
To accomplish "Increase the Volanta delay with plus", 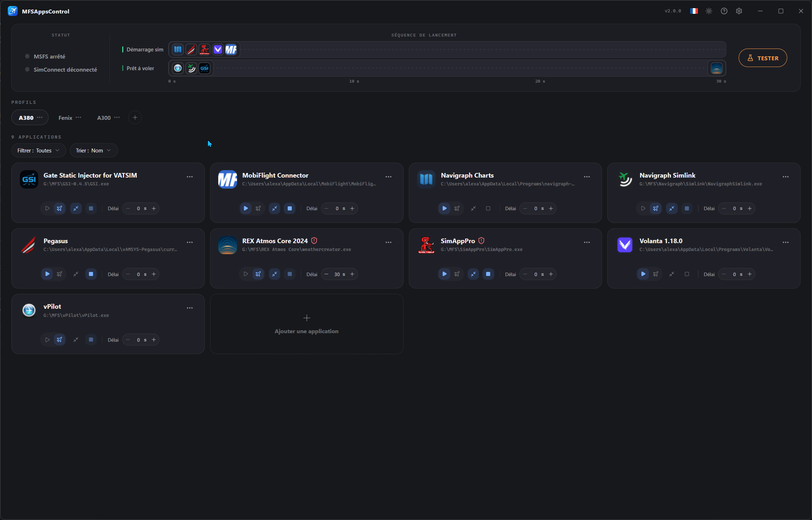I will (x=750, y=274).
